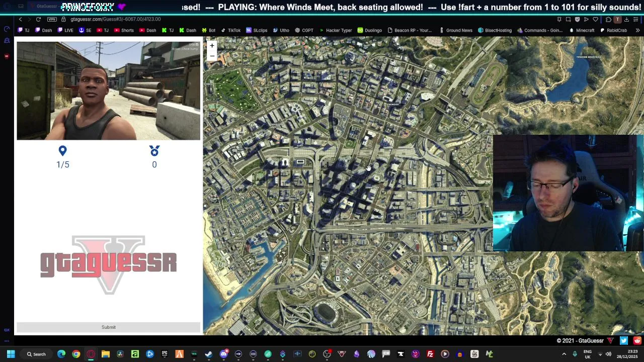This screenshot has width=644, height=362.
Task: Open Epic Games launcher from taskbar
Action: tap(165, 354)
